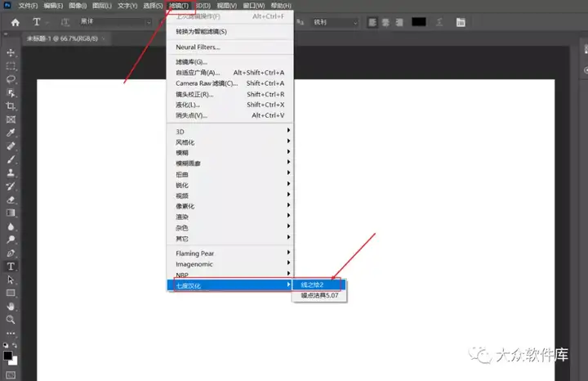The width and height of the screenshot is (588, 381).
Task: Expand the 模糊 filter submenu
Action: point(229,153)
